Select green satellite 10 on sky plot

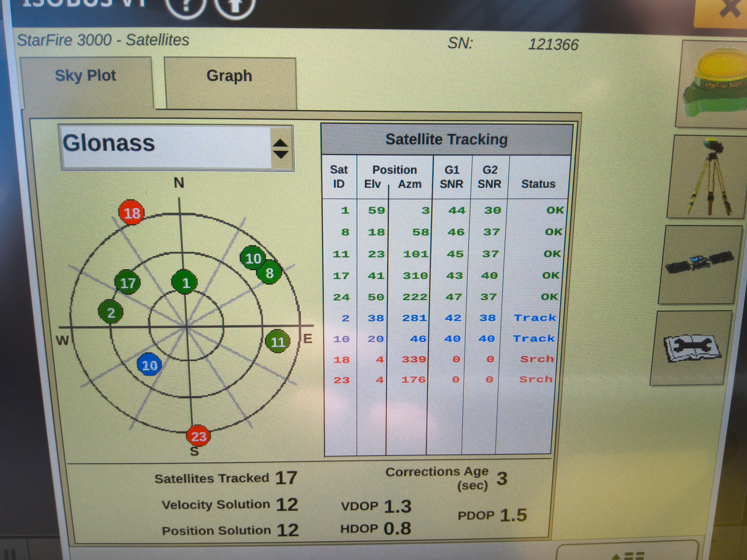click(x=253, y=258)
